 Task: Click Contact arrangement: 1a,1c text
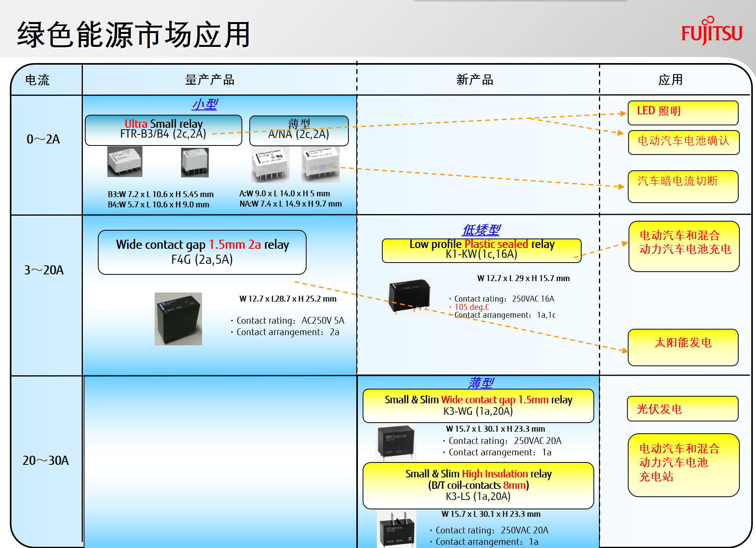tap(502, 315)
